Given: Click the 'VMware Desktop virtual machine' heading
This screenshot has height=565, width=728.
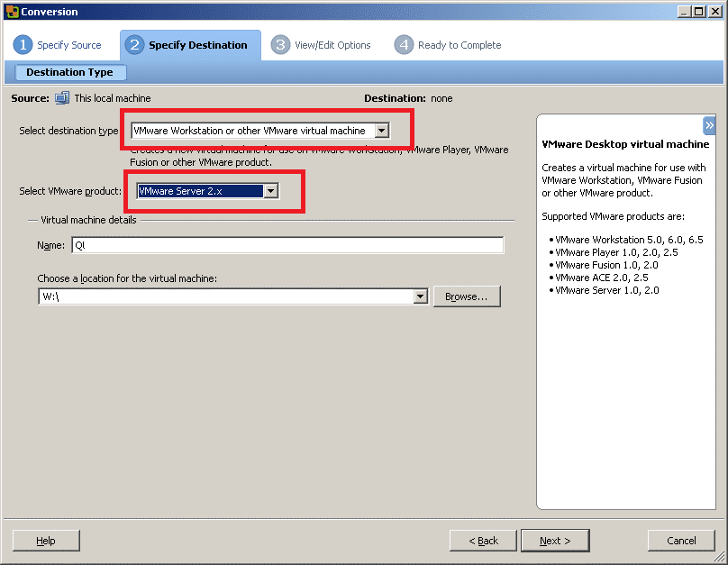Looking at the screenshot, I should click(625, 144).
